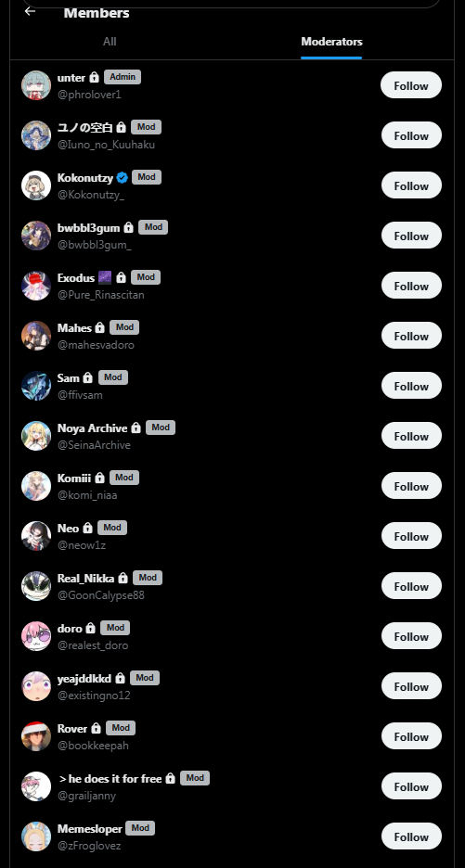Viewport: 465px width, 868px height.
Task: Click the Mod badge beside Noya Archive
Action: 161,428
